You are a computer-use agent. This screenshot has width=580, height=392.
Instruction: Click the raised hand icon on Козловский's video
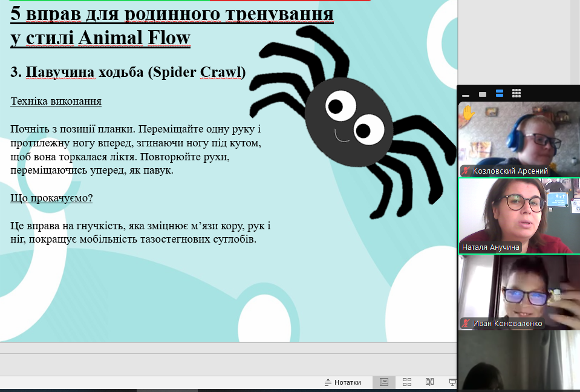click(468, 113)
